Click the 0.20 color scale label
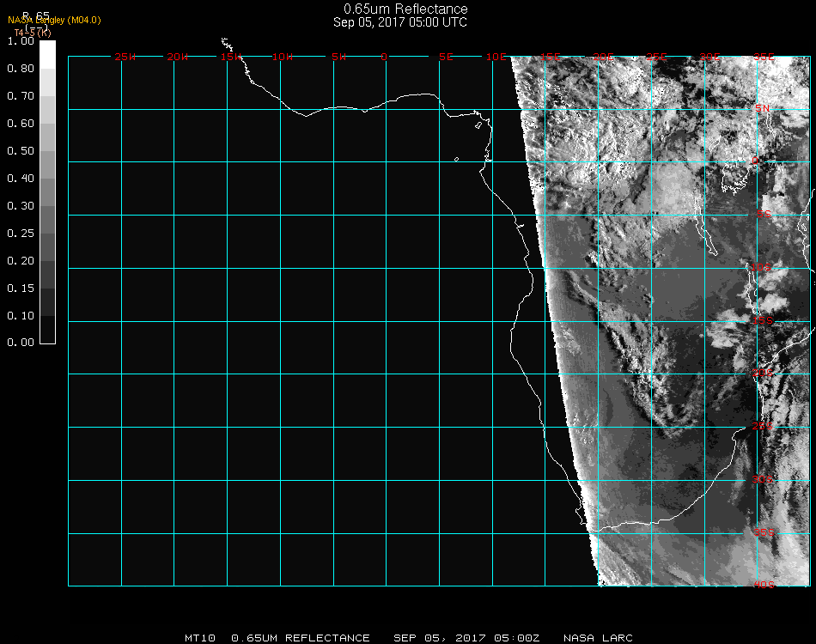Screen dimensions: 816x644 click(x=21, y=261)
